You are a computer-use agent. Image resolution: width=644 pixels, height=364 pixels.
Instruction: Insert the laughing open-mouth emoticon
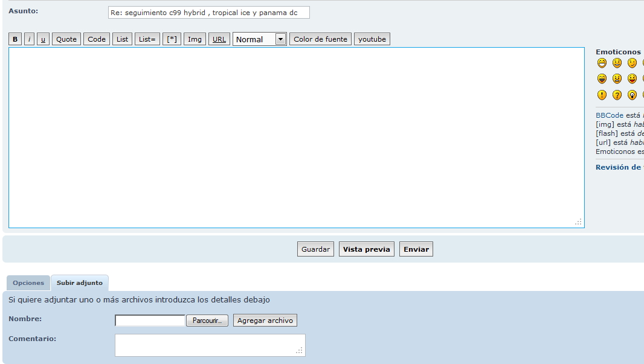coord(602,78)
